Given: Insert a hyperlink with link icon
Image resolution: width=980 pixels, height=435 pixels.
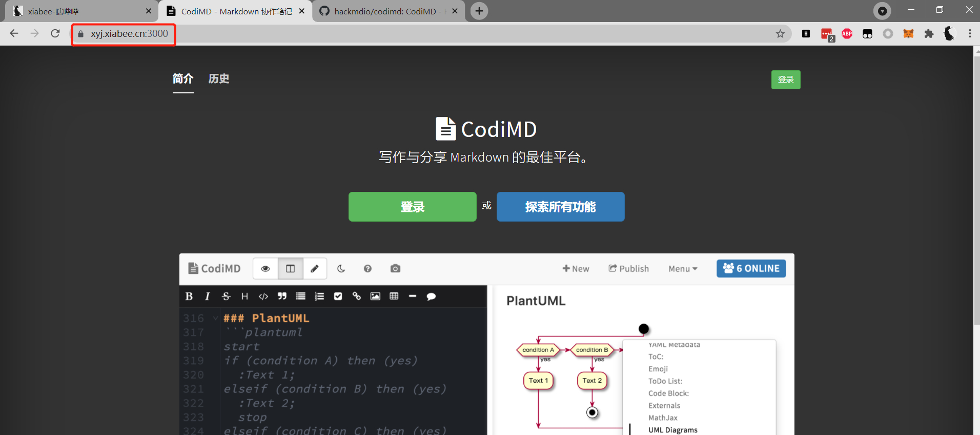Looking at the screenshot, I should point(357,296).
